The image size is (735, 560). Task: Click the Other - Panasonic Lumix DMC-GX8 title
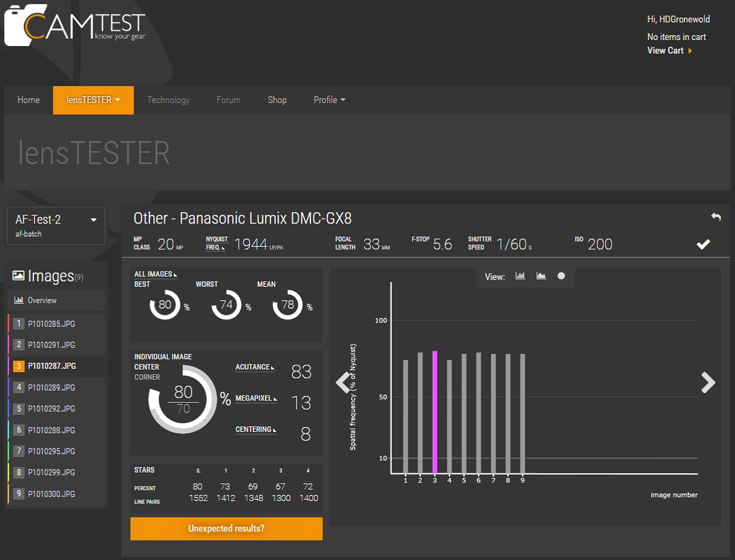point(243,218)
